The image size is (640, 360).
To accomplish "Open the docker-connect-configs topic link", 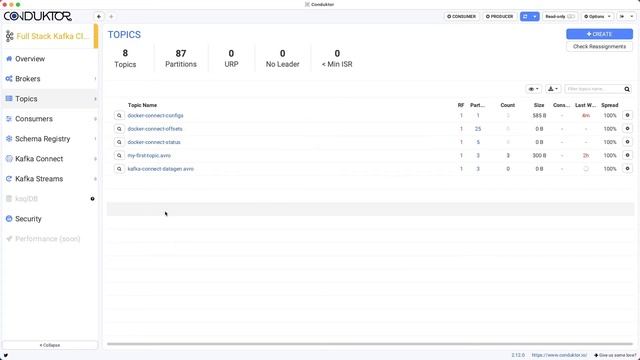I will 155,116.
